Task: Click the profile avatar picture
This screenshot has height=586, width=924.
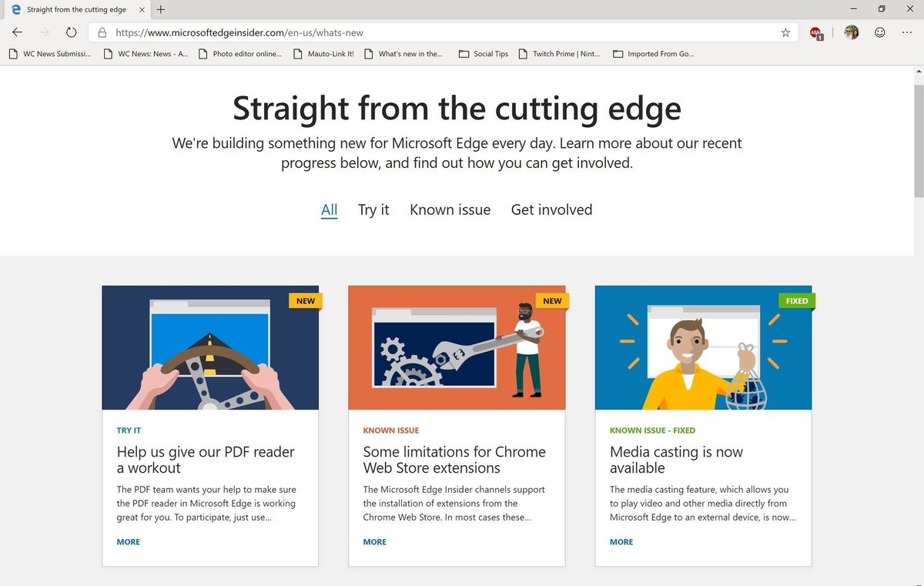Action: click(x=850, y=32)
